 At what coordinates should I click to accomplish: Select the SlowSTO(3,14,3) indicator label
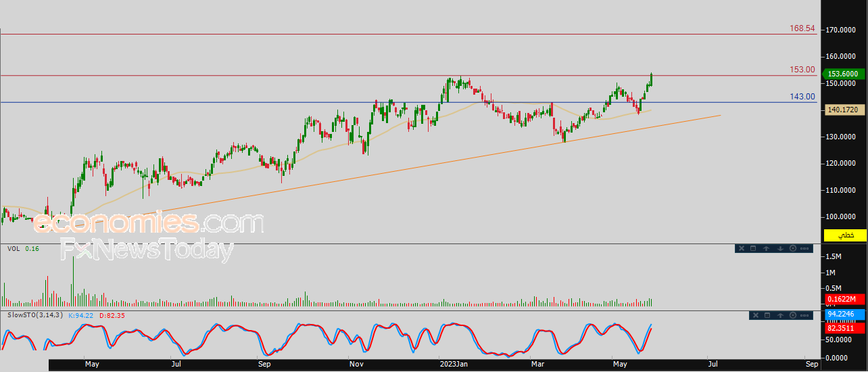pos(34,315)
